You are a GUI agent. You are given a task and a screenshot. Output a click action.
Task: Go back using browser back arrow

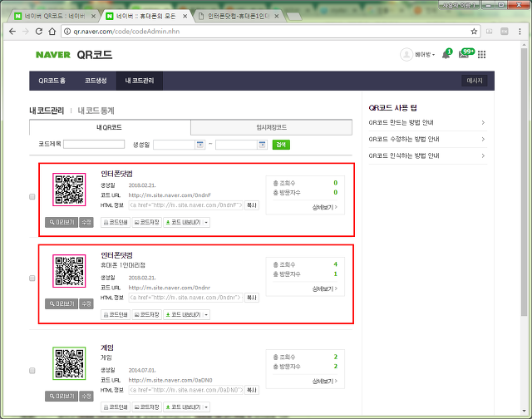point(12,32)
